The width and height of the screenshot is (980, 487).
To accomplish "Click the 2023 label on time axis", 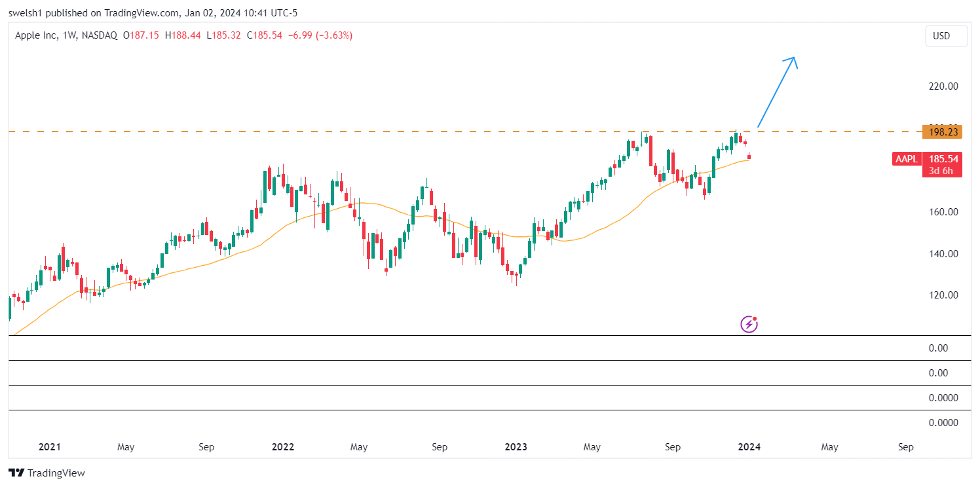I will pyautogui.click(x=516, y=447).
